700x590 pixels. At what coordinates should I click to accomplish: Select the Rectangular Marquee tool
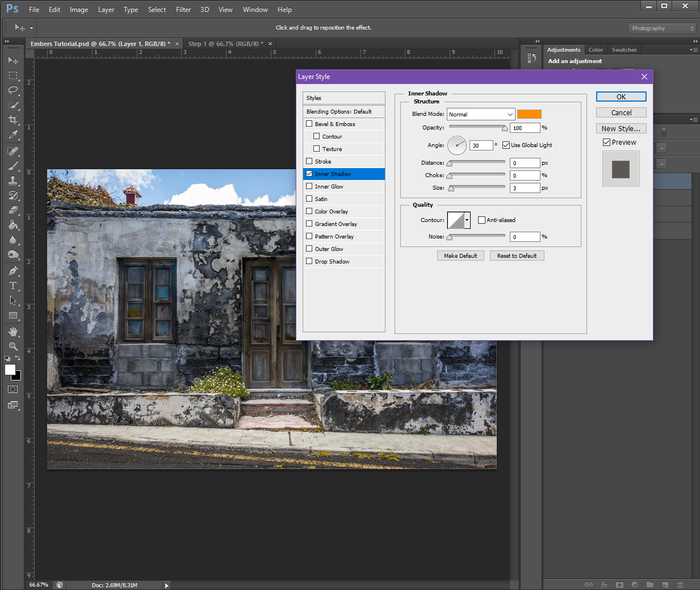pos(13,76)
